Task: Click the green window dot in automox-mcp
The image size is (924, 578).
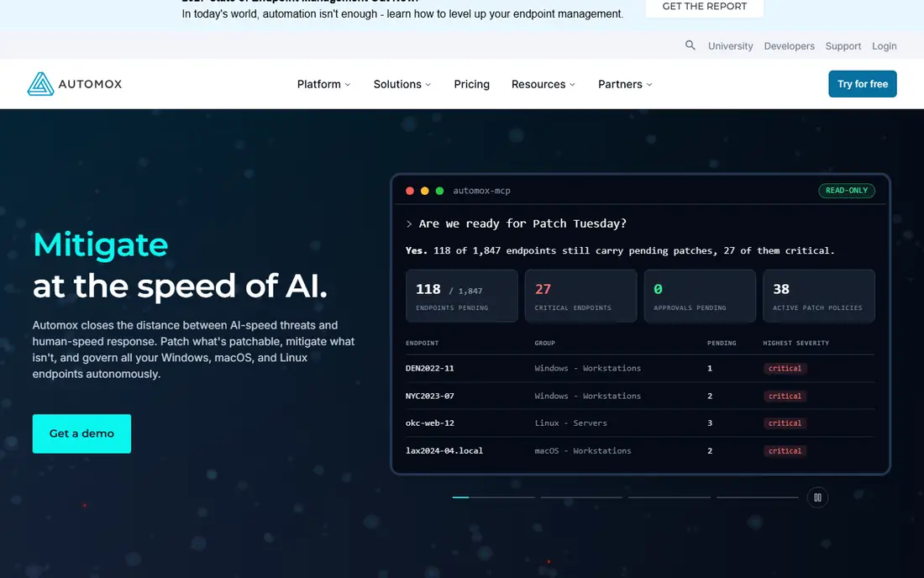Action: 439,191
